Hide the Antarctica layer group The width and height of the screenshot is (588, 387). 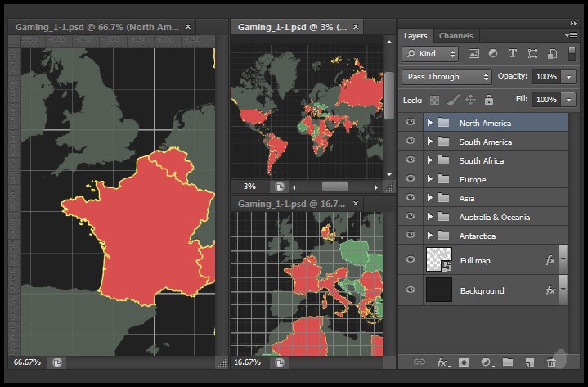pos(411,236)
